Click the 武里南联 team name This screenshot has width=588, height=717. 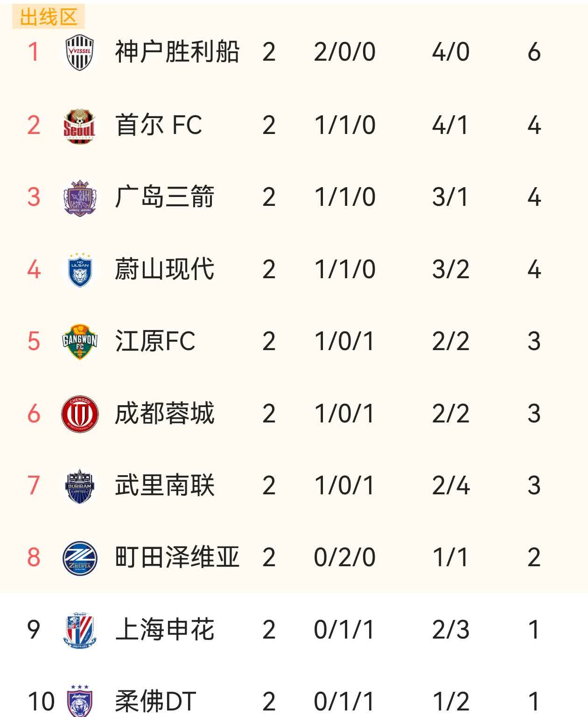point(165,485)
